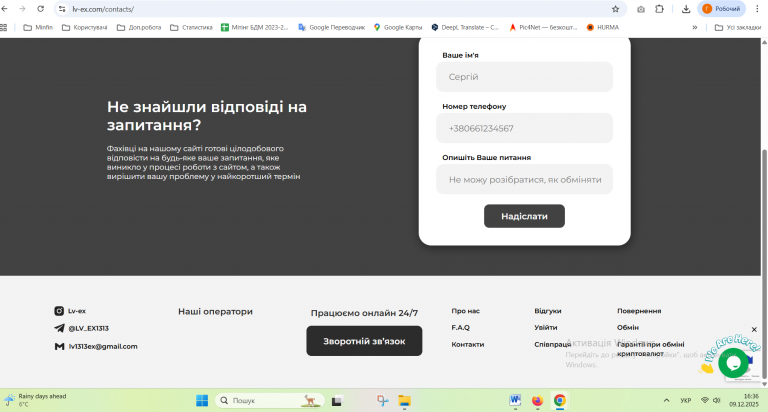
Task: Open the Про нас footer link
Action: [x=465, y=311]
